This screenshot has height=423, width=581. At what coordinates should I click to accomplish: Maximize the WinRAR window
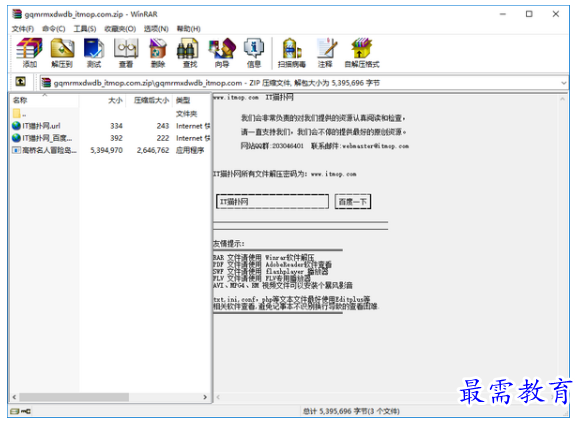coord(529,14)
